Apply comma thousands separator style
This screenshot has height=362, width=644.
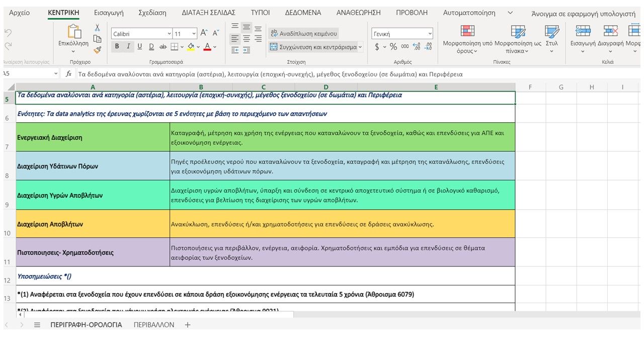[x=405, y=47]
